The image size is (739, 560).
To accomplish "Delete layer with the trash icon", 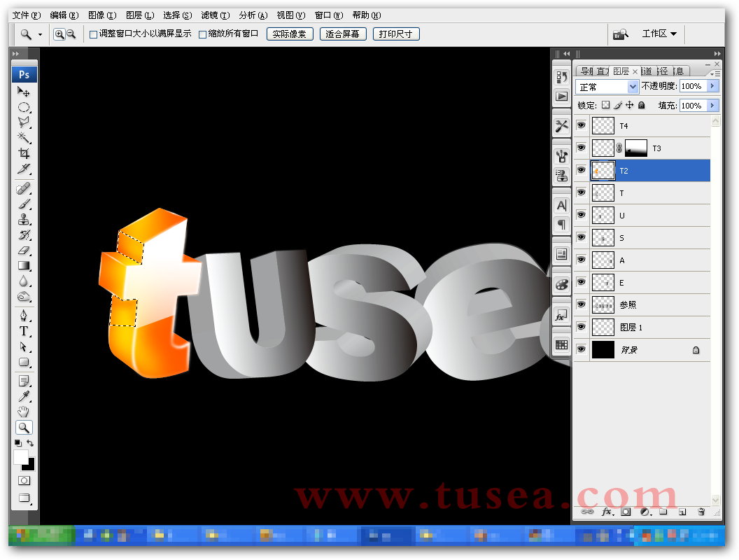I will 701,512.
